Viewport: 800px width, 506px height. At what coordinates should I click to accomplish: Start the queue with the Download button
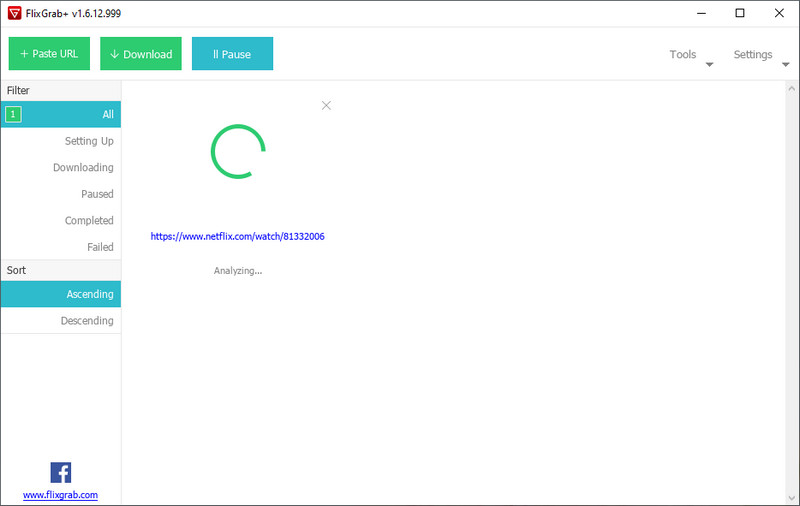click(141, 54)
